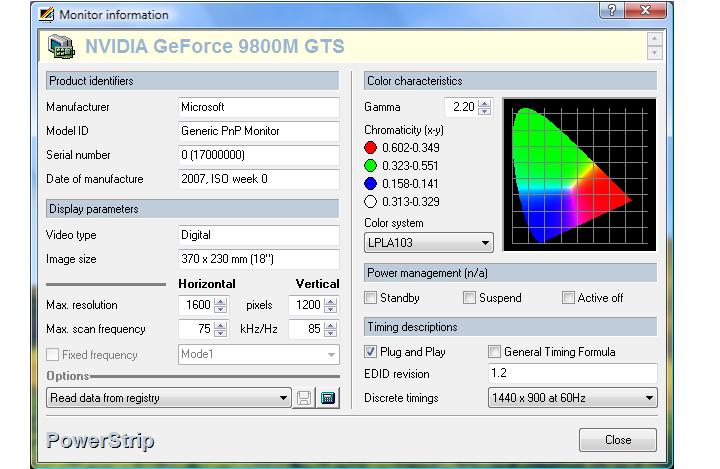This screenshot has height=469, width=720.
Task: Enable the Active off checkbox
Action: point(568,298)
